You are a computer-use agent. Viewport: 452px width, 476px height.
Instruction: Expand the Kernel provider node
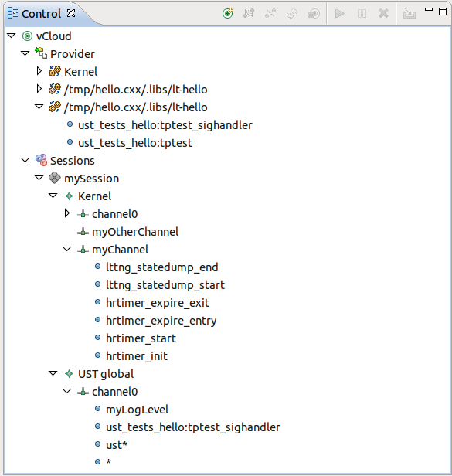tap(39, 71)
